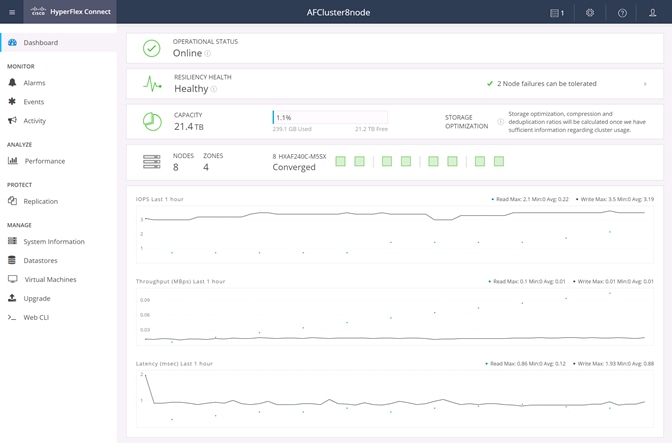Open the user profile icon
The width and height of the screenshot is (672, 443).
coord(652,12)
